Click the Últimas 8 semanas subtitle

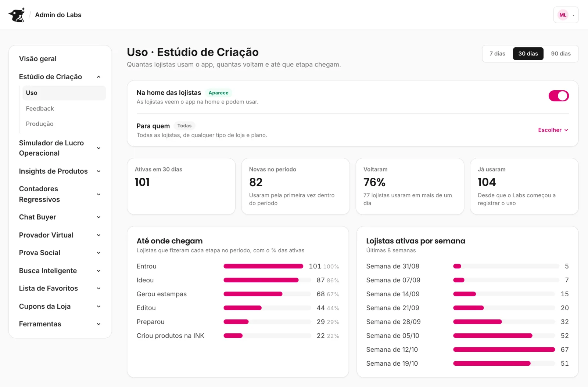pos(391,250)
